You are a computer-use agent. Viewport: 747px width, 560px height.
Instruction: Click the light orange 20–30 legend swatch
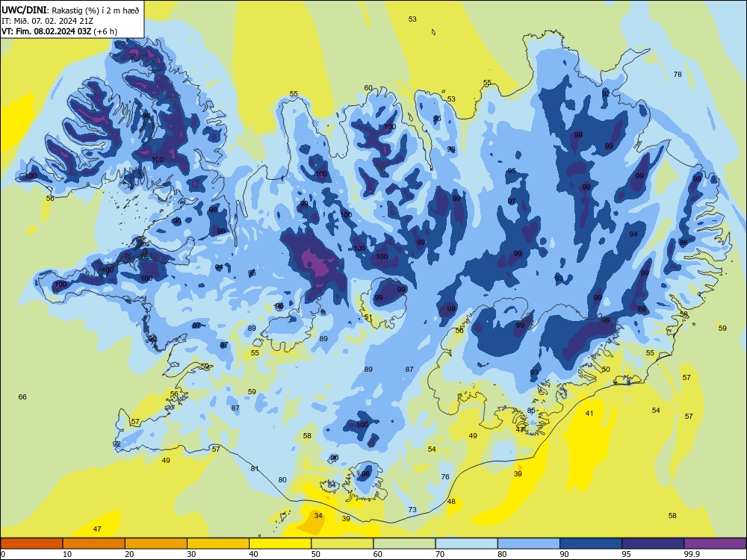156,544
